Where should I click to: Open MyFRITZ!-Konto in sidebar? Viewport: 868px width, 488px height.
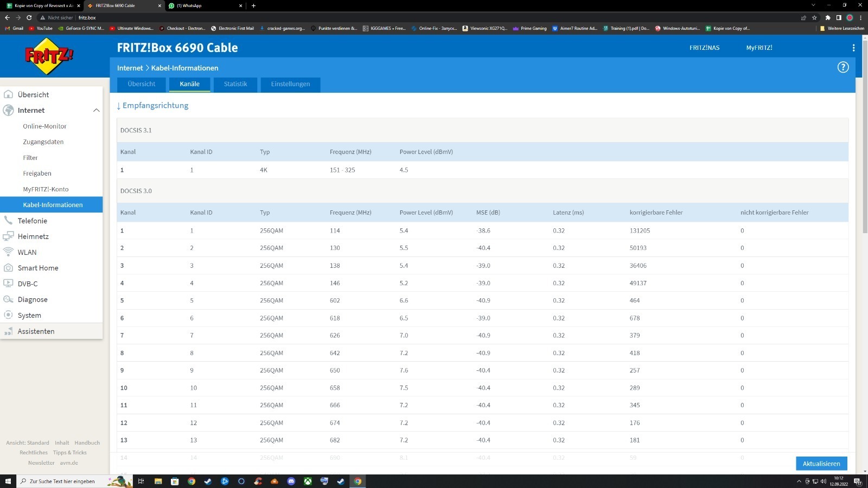(x=46, y=189)
